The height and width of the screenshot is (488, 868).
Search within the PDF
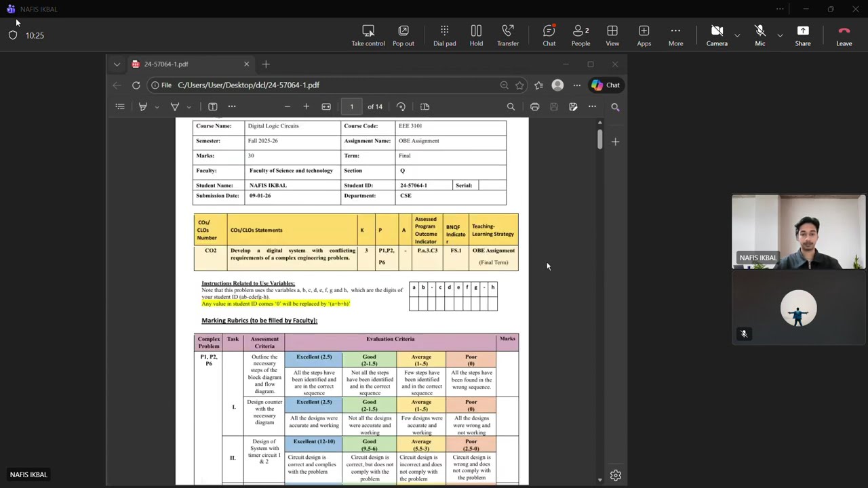pos(511,106)
